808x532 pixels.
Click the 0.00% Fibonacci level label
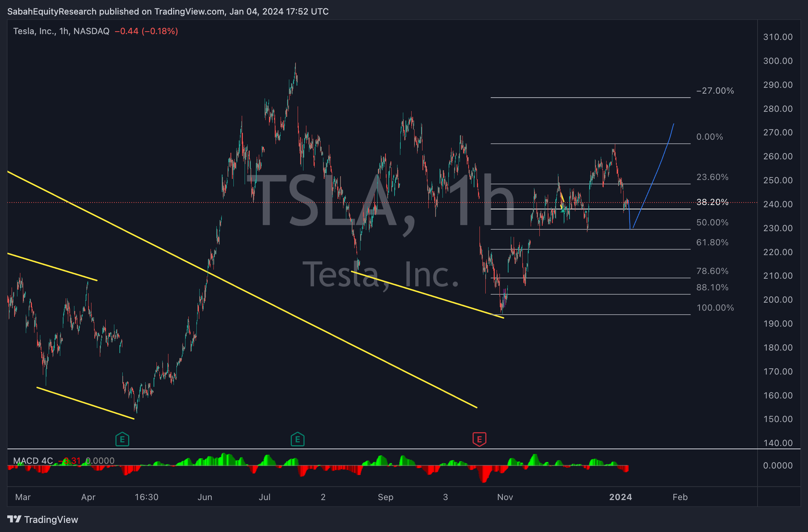pos(709,137)
